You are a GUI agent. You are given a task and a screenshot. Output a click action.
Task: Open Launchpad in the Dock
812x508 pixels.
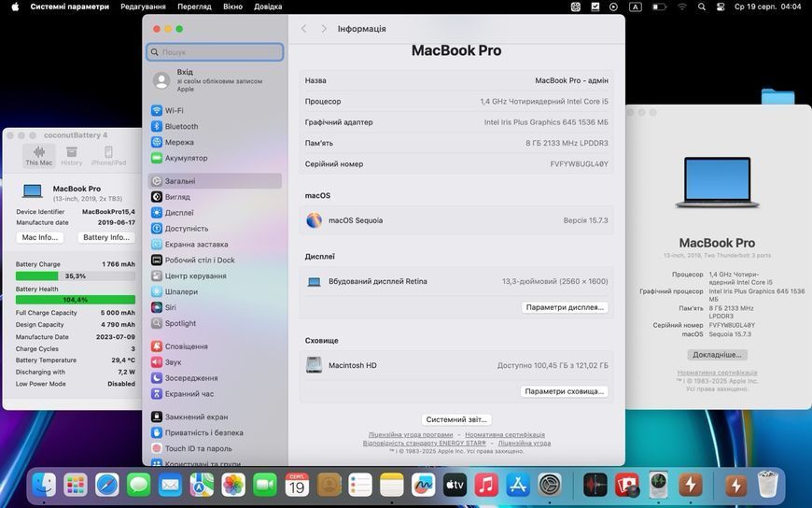(76, 486)
